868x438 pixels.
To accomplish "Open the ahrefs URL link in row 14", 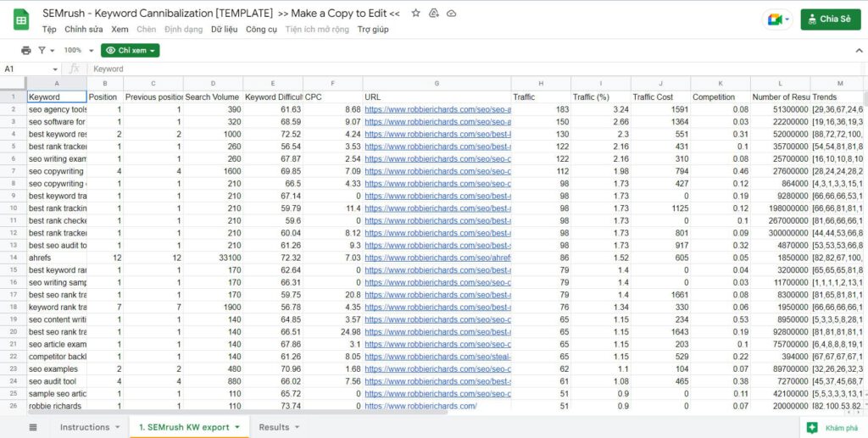I will tap(437, 258).
